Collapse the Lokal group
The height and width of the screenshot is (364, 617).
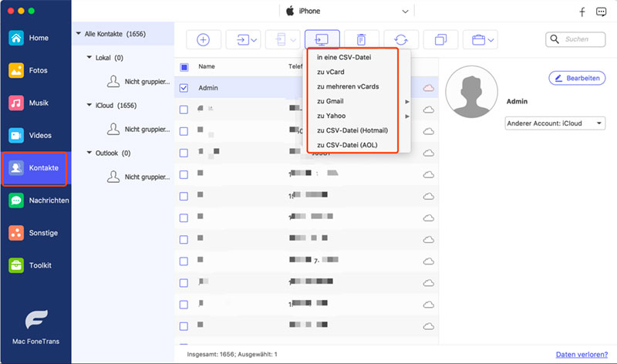pyautogui.click(x=89, y=57)
